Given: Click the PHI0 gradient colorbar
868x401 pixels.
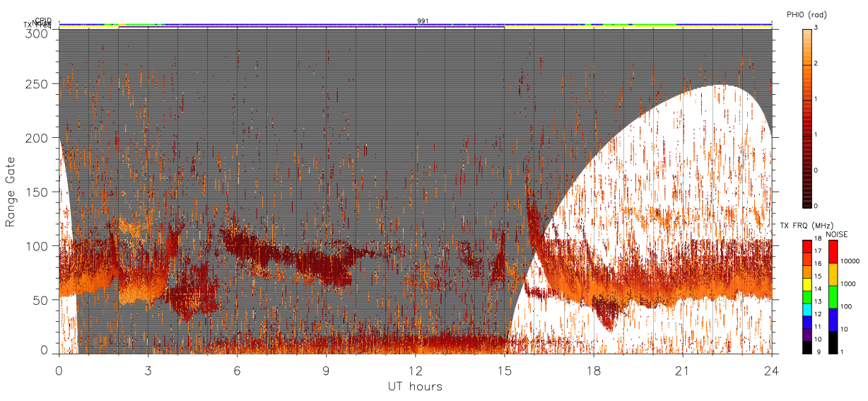Looking at the screenshot, I should point(807,117).
